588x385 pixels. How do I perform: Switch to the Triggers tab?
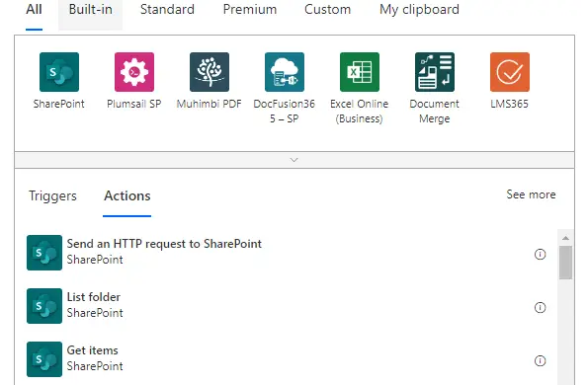pyautogui.click(x=52, y=195)
